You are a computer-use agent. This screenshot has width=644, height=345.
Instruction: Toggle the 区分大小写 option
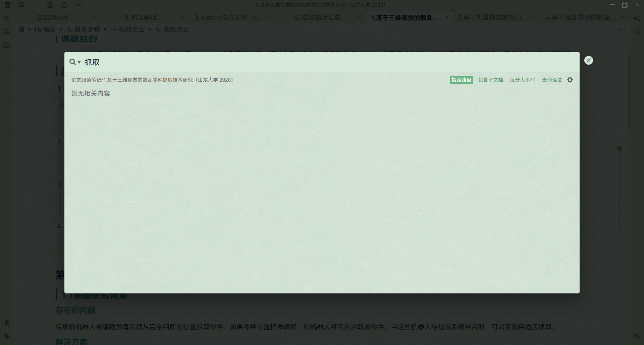click(523, 80)
